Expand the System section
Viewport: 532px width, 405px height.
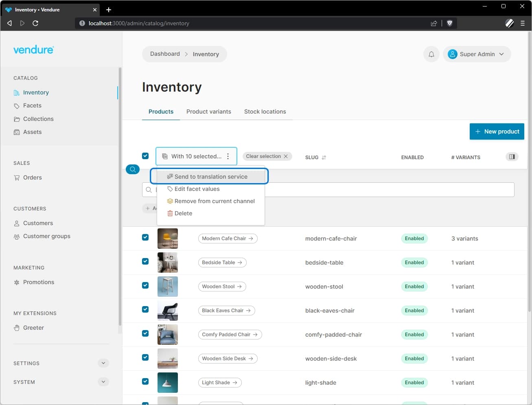[x=103, y=382]
